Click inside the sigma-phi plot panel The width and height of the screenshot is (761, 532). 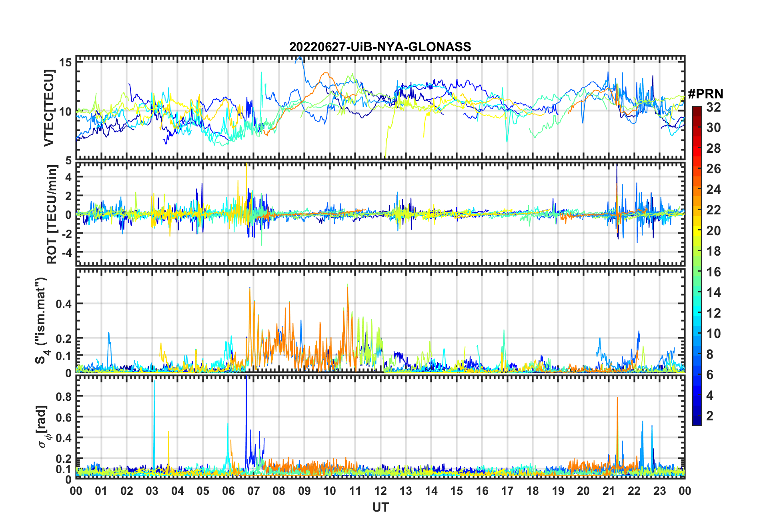click(380, 427)
